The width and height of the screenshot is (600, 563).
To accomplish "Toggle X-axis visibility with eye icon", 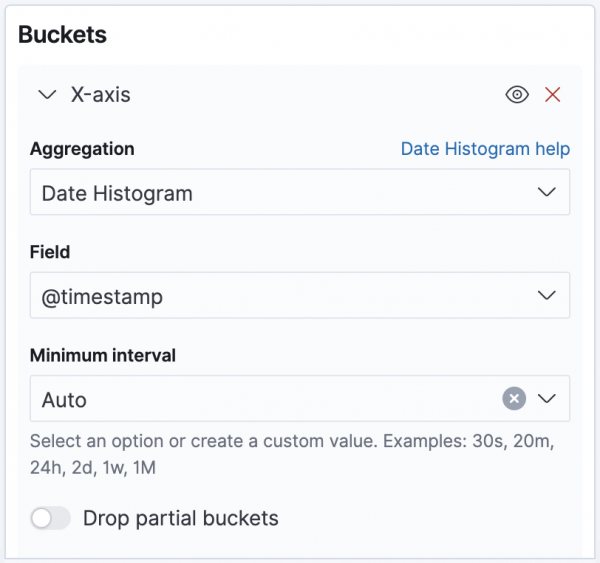I will click(516, 95).
